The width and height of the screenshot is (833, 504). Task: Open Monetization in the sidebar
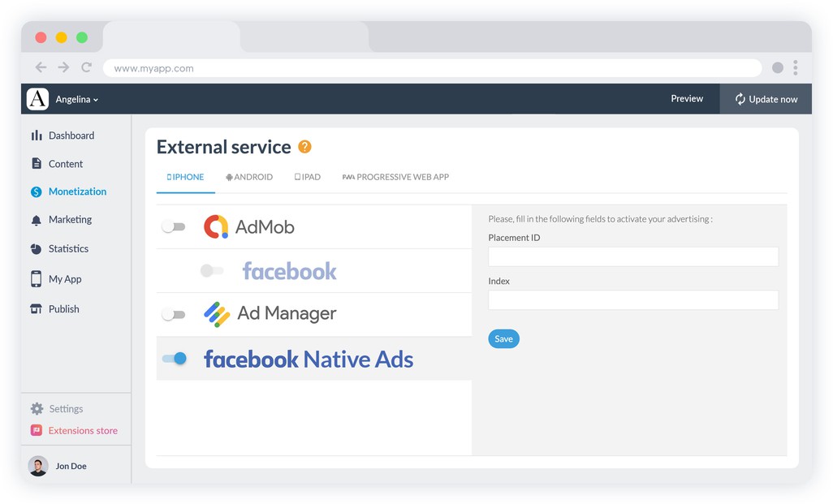tap(77, 192)
